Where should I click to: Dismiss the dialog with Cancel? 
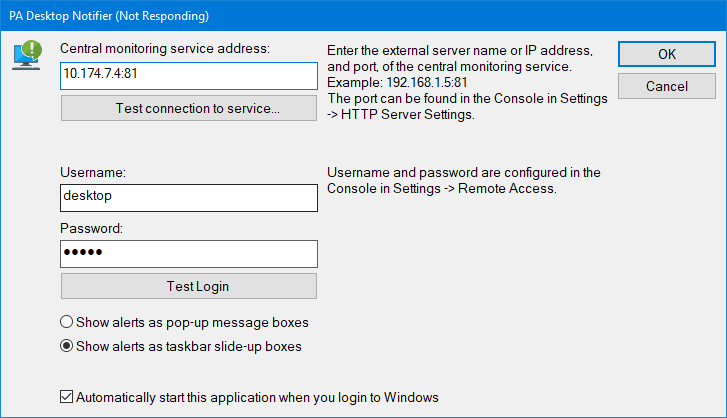coord(666,86)
